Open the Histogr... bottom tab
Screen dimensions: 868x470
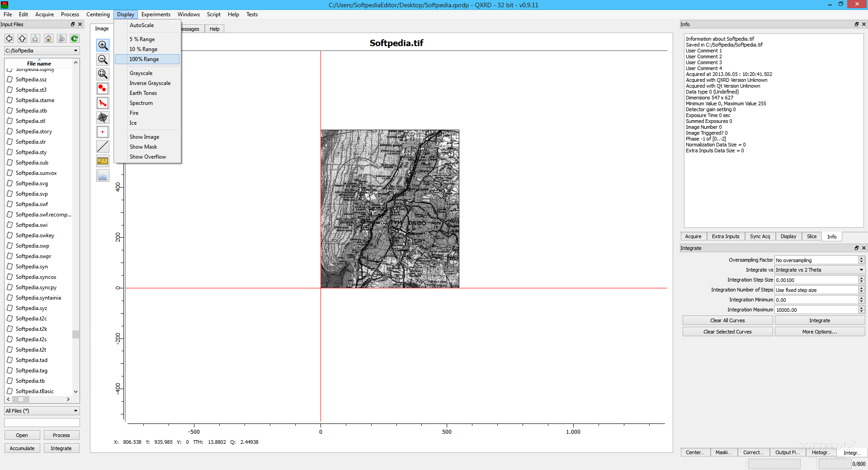click(x=821, y=452)
